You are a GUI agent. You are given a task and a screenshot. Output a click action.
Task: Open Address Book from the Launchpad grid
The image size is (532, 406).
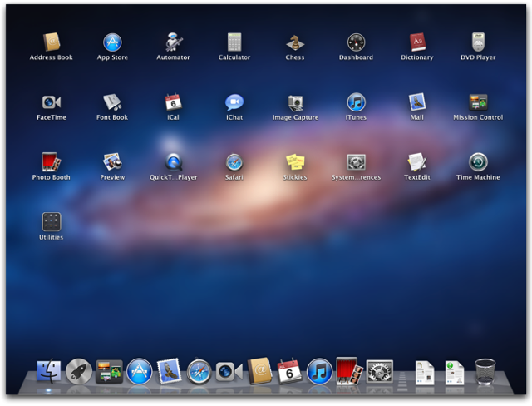tap(52, 42)
